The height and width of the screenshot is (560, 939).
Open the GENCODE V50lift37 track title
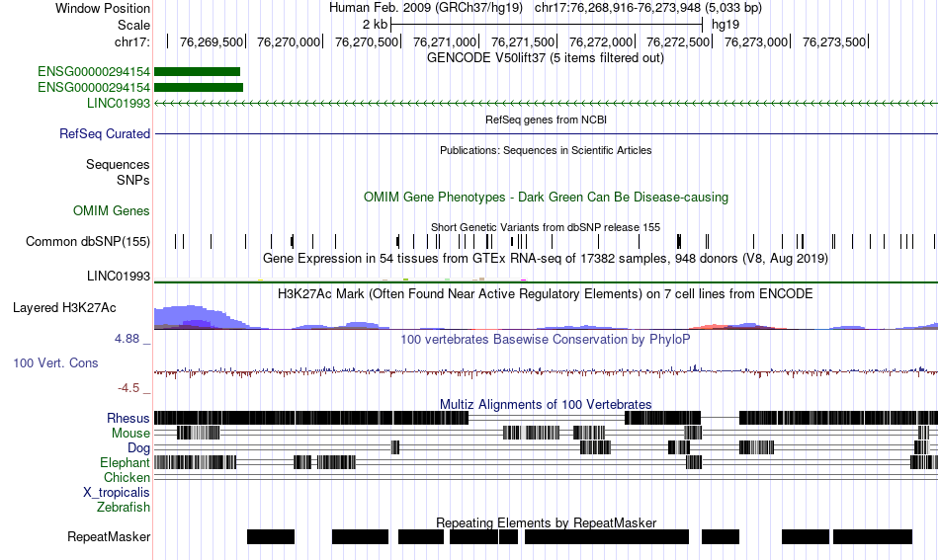[x=545, y=58]
